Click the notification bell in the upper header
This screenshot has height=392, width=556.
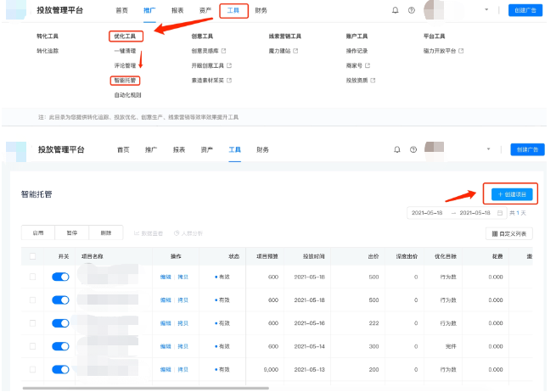click(395, 10)
